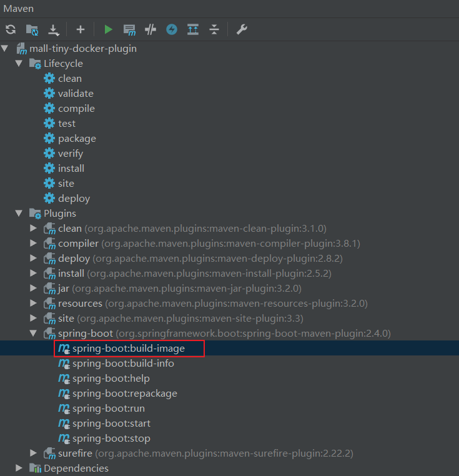
Task: Click green Run Maven Build icon
Action: click(108, 29)
